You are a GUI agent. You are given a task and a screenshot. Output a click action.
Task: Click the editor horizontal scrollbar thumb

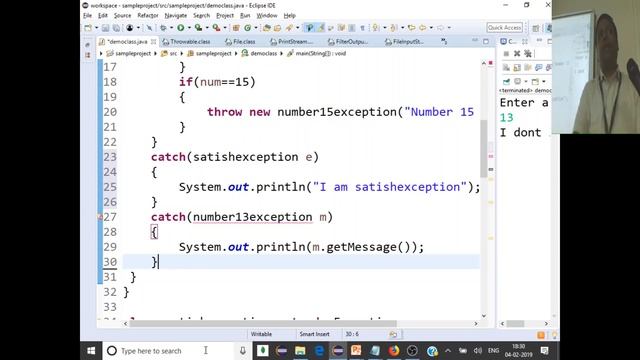point(263,324)
